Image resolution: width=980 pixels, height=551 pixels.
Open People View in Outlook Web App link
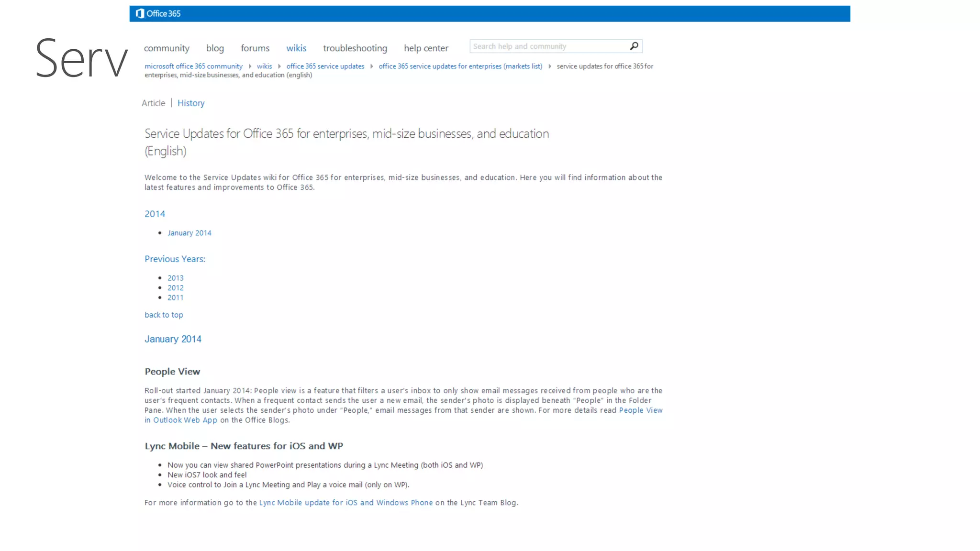640,410
